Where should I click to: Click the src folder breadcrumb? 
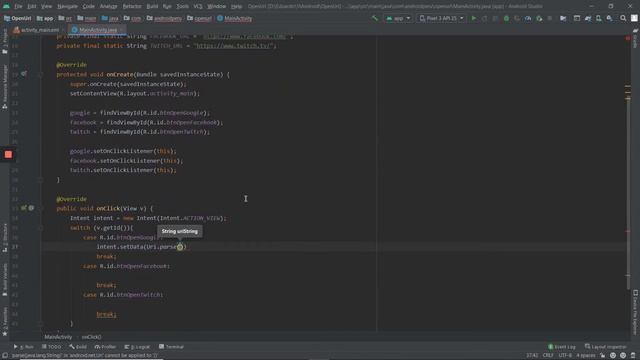click(65, 18)
